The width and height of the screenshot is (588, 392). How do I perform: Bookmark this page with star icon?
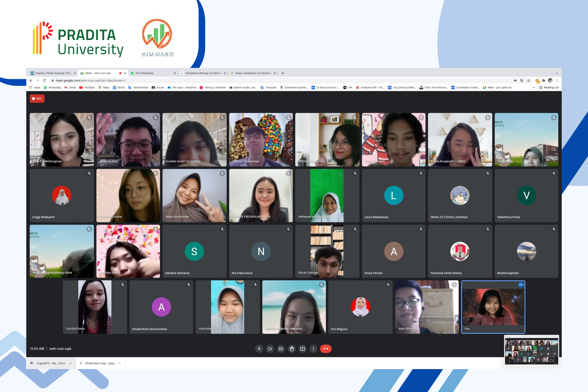[529, 80]
